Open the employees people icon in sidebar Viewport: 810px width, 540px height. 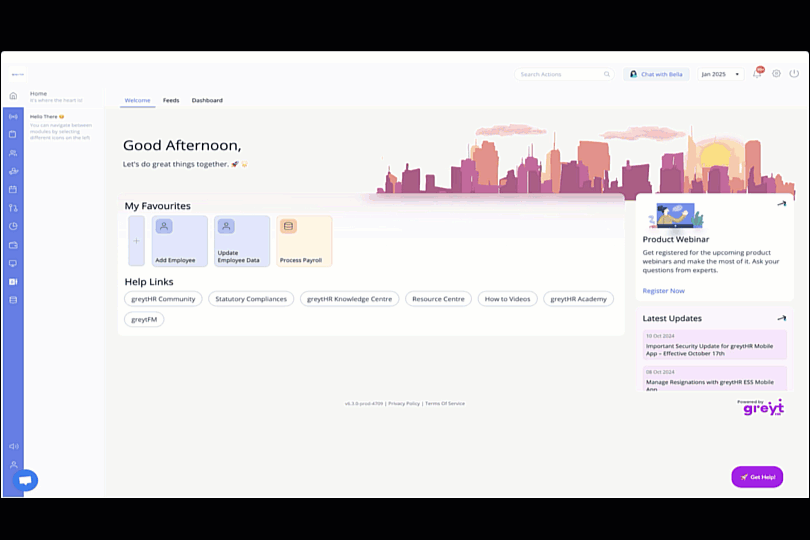click(13, 153)
